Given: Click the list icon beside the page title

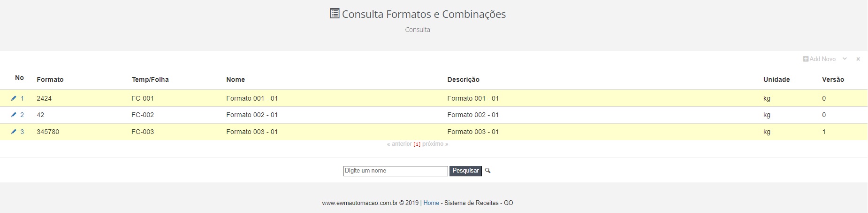Looking at the screenshot, I should point(335,14).
